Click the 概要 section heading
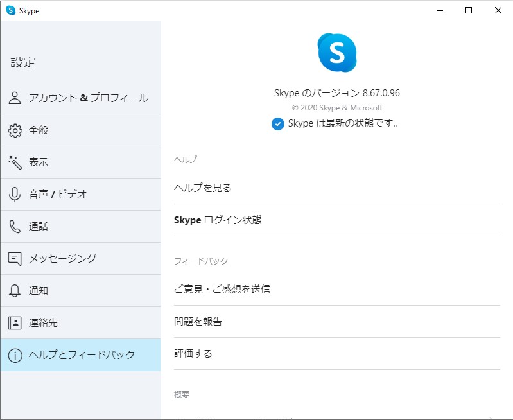The width and height of the screenshot is (513, 420). point(182,394)
